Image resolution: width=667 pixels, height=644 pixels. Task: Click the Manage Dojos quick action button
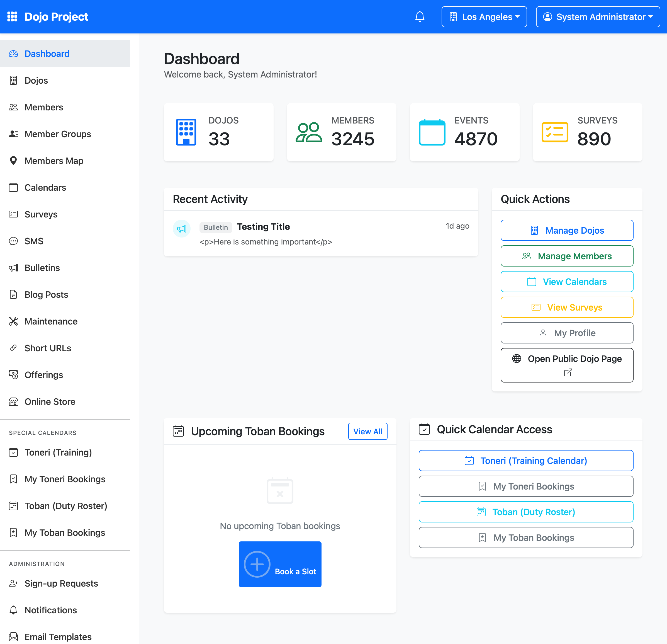(567, 230)
